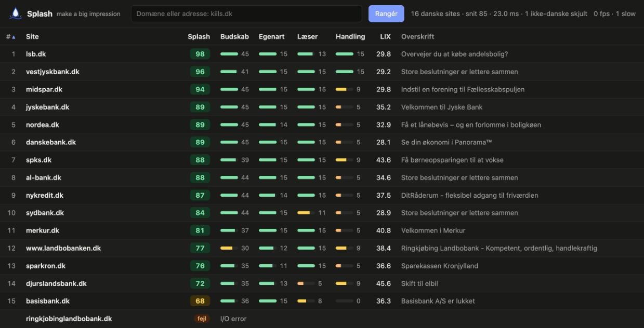
Task: Click the Rangér button
Action: (386, 13)
